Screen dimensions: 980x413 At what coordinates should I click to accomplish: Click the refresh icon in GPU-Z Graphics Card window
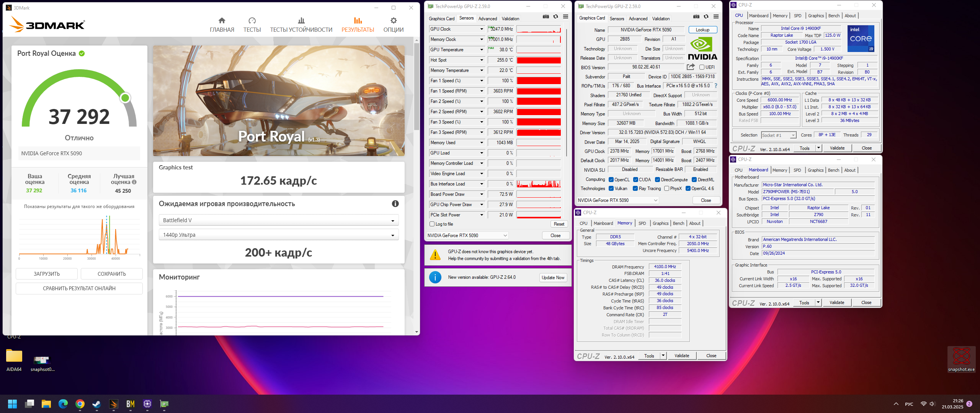tap(706, 17)
